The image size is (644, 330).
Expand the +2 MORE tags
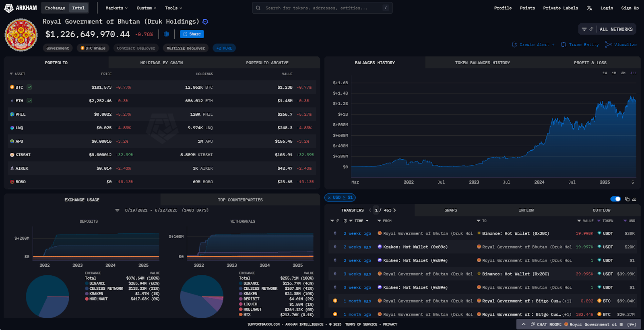click(224, 48)
